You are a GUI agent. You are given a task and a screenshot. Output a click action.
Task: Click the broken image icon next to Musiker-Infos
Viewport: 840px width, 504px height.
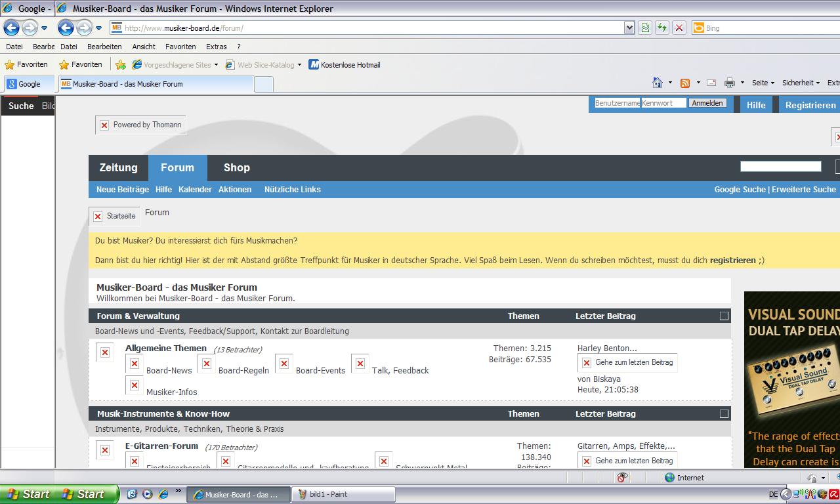tap(135, 385)
